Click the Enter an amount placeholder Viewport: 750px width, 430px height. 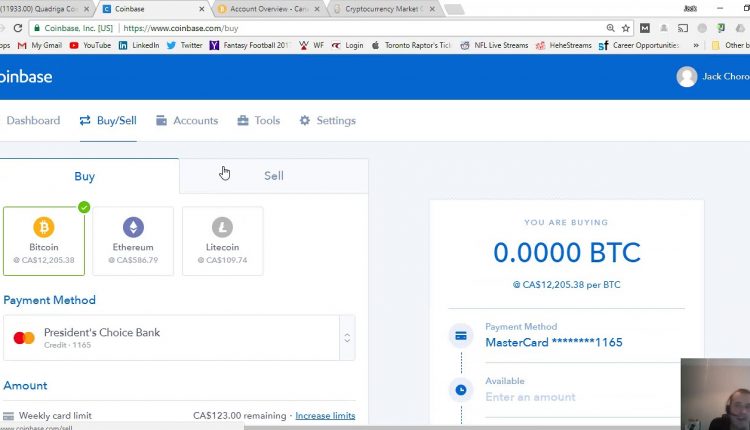click(530, 397)
